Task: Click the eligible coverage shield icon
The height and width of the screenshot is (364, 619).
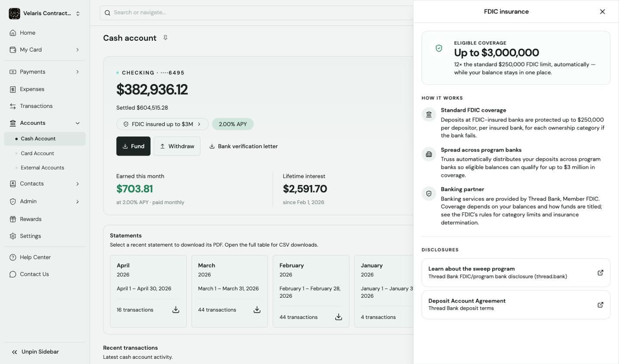Action: click(x=439, y=48)
